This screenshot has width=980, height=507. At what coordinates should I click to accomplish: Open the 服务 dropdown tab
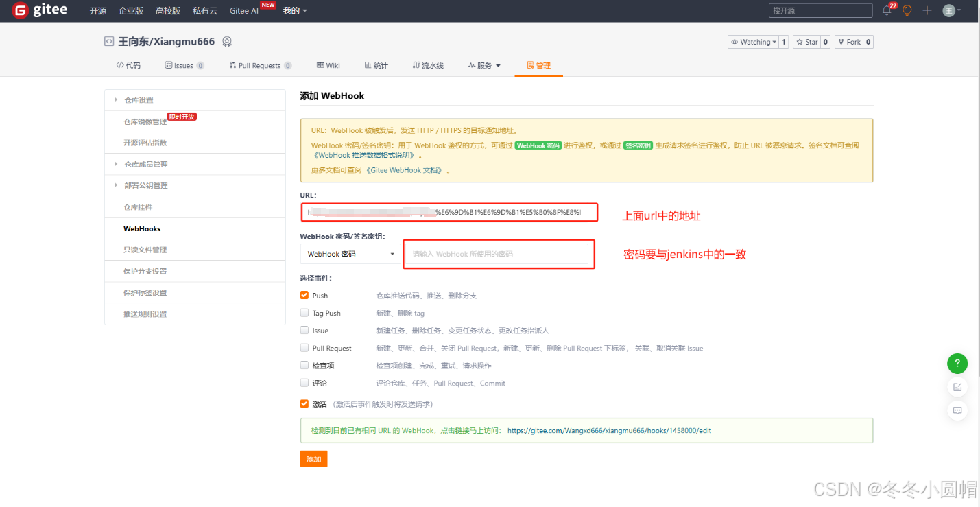(484, 65)
